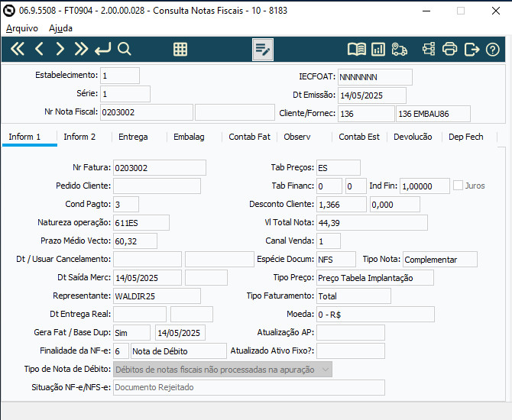Go to first record with double-left arrow
The width and height of the screenshot is (512, 420).
[18, 50]
